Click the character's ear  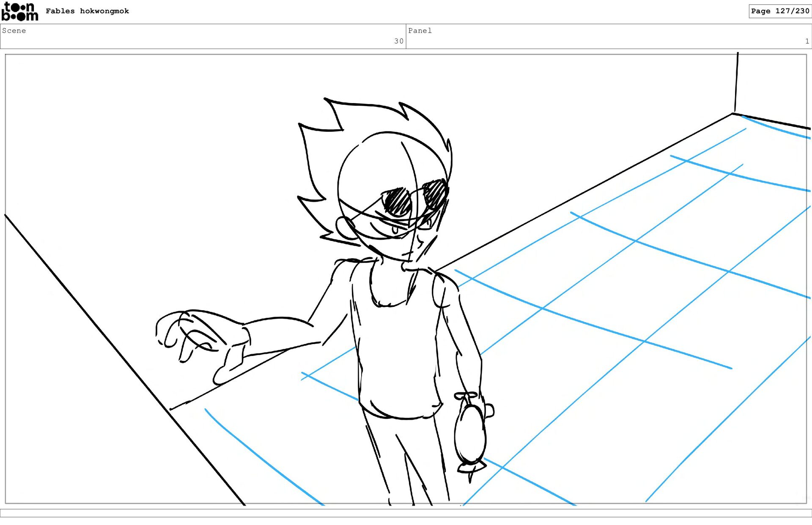346,228
